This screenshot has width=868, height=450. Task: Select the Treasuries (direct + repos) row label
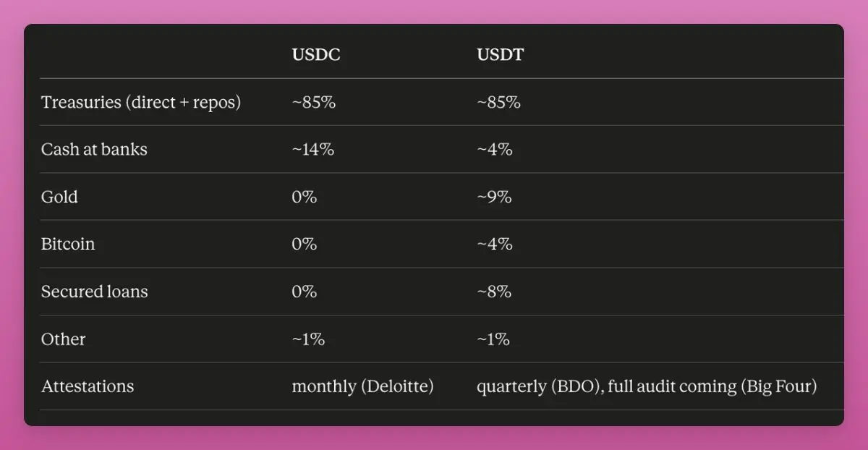pyautogui.click(x=141, y=102)
